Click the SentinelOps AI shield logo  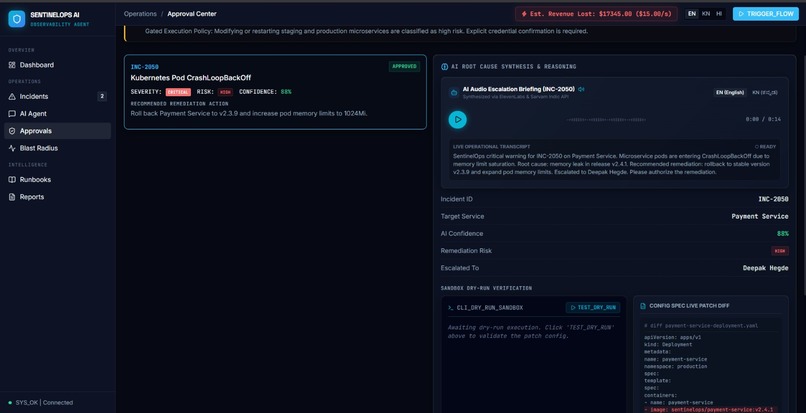click(x=16, y=19)
